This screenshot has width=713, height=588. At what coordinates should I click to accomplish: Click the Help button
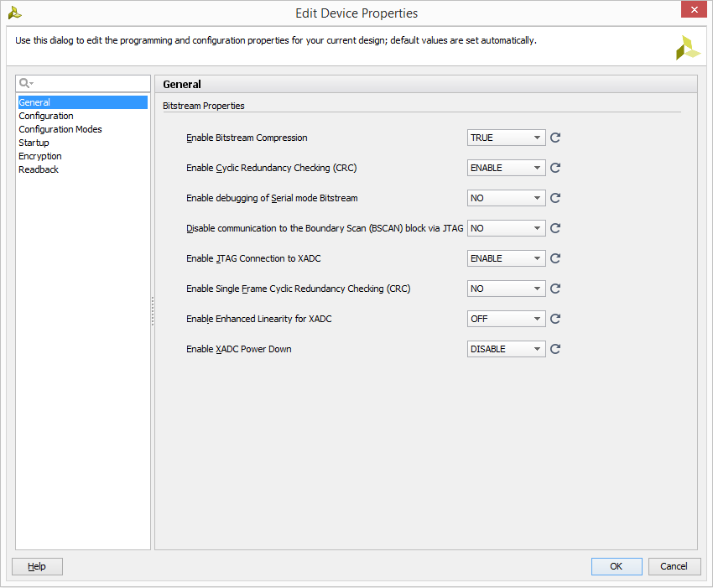pos(37,566)
